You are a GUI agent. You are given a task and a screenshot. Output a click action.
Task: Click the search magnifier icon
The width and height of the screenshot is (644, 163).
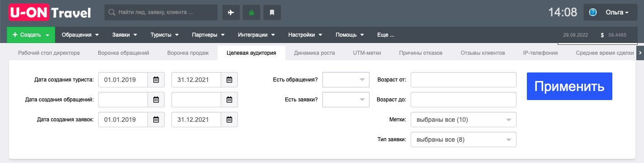(x=112, y=12)
